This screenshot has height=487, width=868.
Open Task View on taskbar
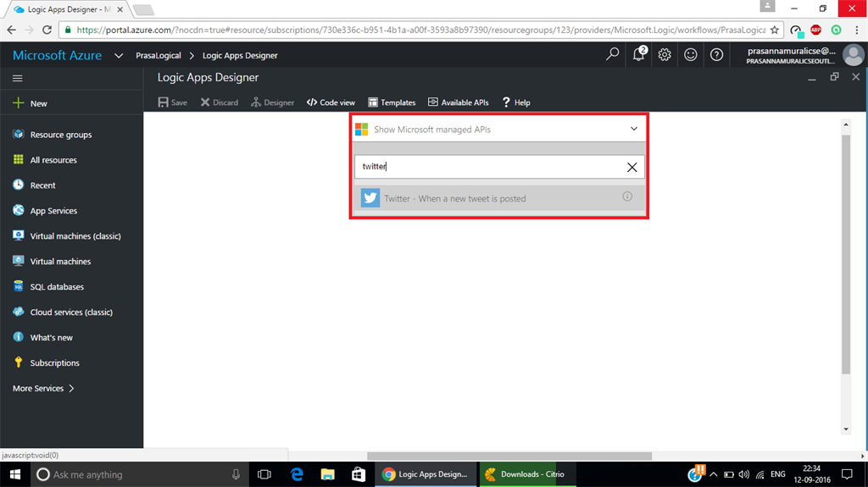264,474
